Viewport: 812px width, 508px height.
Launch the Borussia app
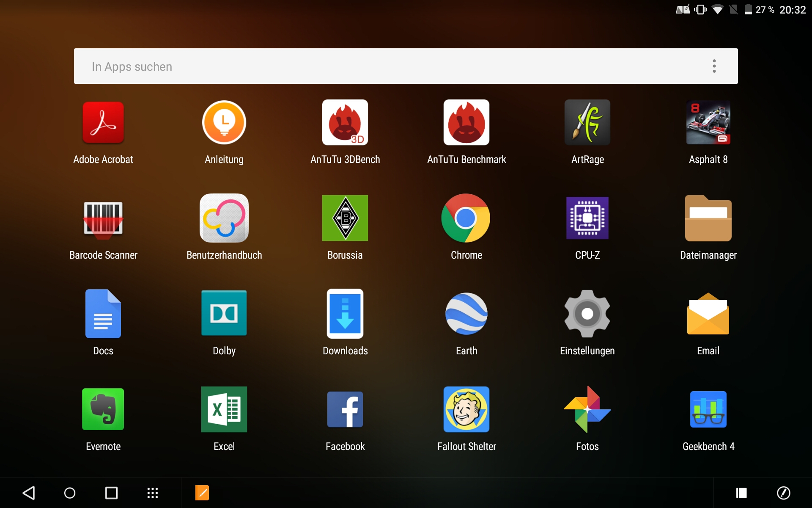point(345,218)
